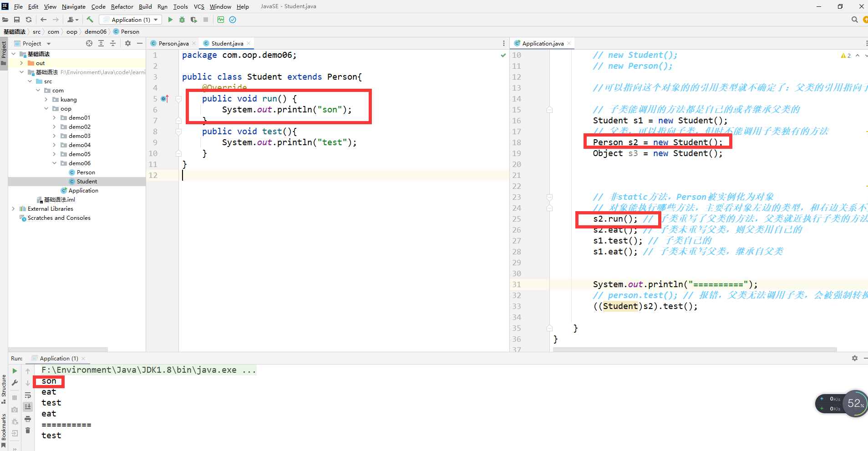
Task: Expand the demo01 package node
Action: click(54, 118)
